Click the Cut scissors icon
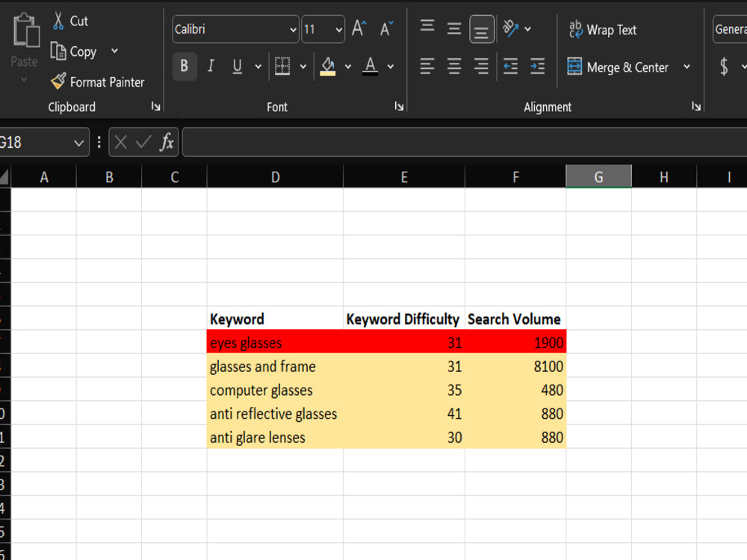 point(58,21)
